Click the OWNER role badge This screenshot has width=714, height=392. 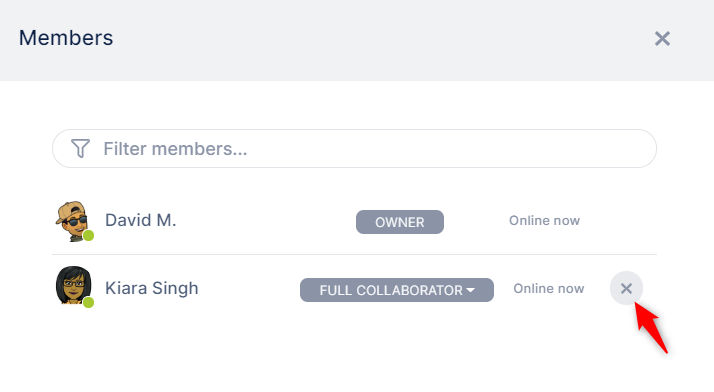click(x=400, y=222)
